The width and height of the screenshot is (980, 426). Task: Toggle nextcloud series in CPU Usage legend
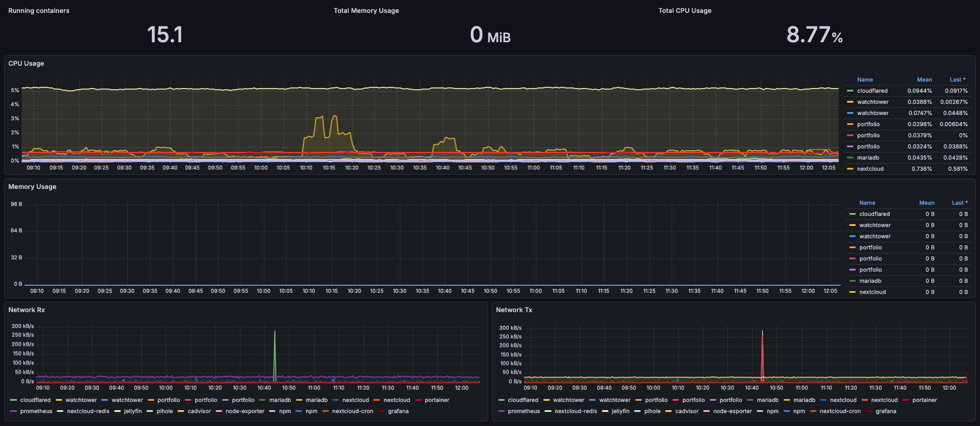coord(870,169)
